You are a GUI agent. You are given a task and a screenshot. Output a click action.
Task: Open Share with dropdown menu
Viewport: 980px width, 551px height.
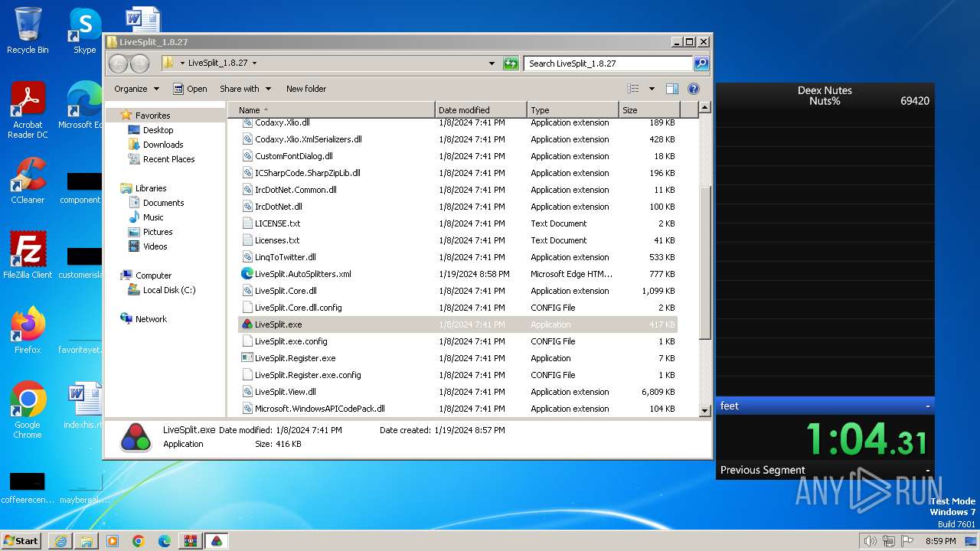click(x=245, y=89)
